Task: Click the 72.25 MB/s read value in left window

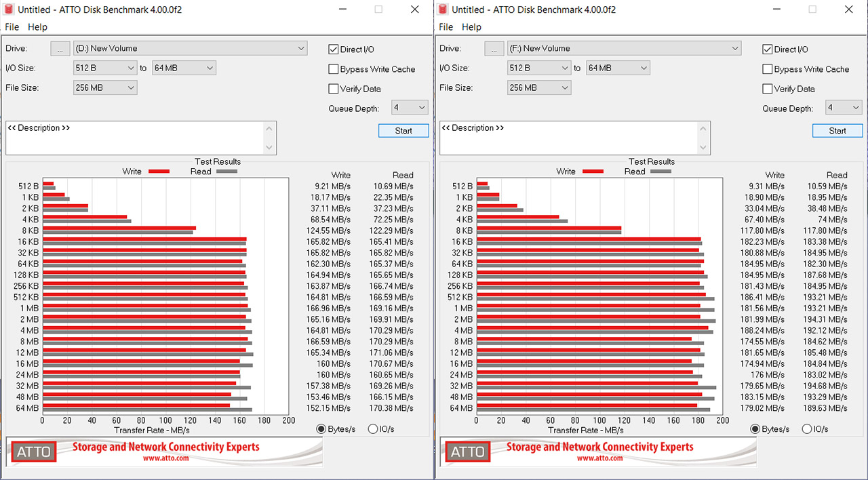Action: click(393, 220)
